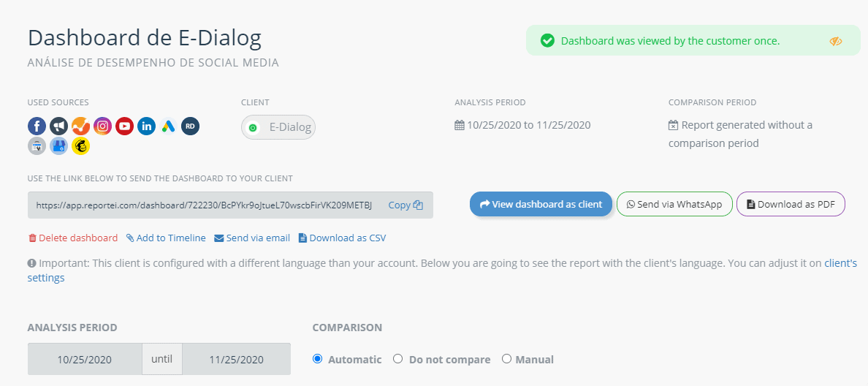Click the YouTube source icon

pyautogui.click(x=125, y=126)
